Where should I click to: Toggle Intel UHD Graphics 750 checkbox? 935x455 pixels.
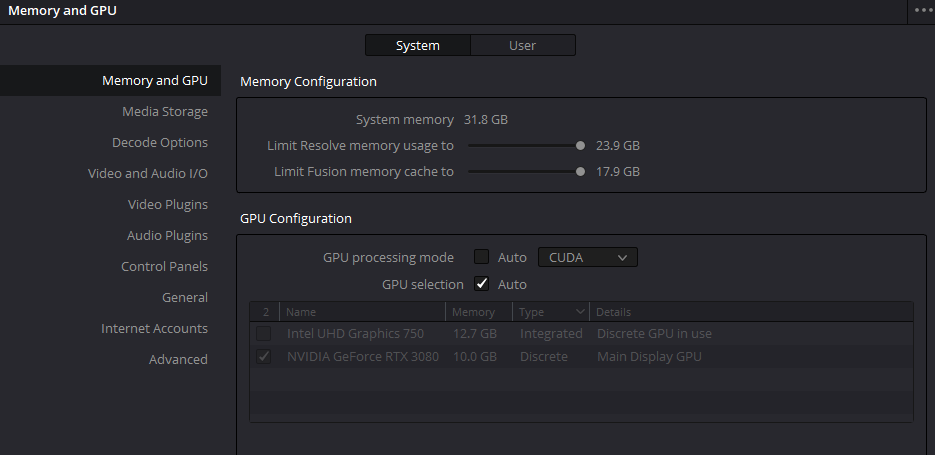[x=264, y=333]
